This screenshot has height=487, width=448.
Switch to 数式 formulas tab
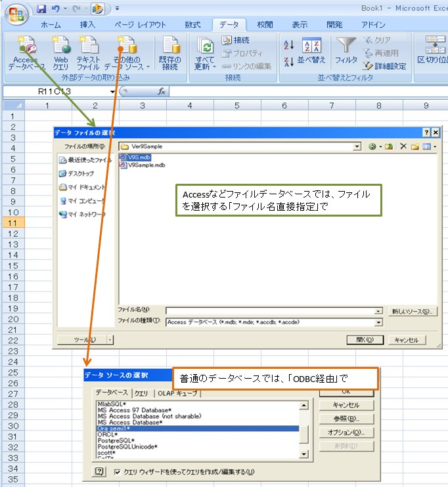click(192, 25)
